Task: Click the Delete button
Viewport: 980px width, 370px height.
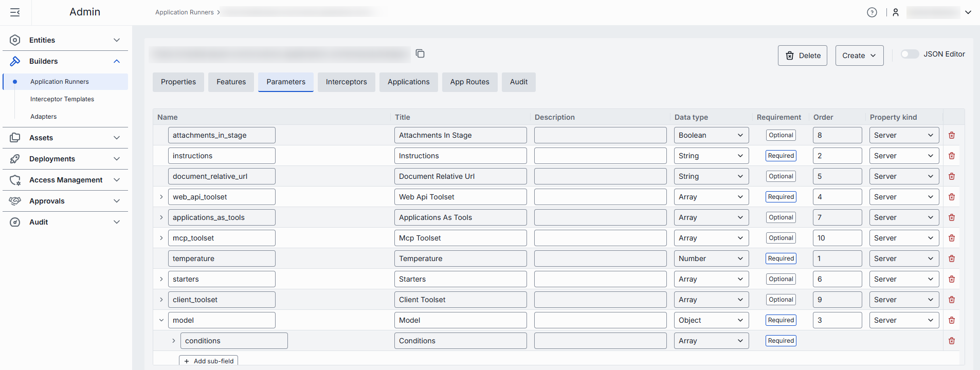Action: point(802,55)
